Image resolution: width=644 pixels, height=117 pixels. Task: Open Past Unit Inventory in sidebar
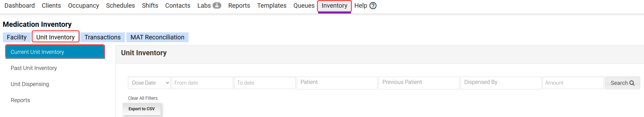point(34,68)
